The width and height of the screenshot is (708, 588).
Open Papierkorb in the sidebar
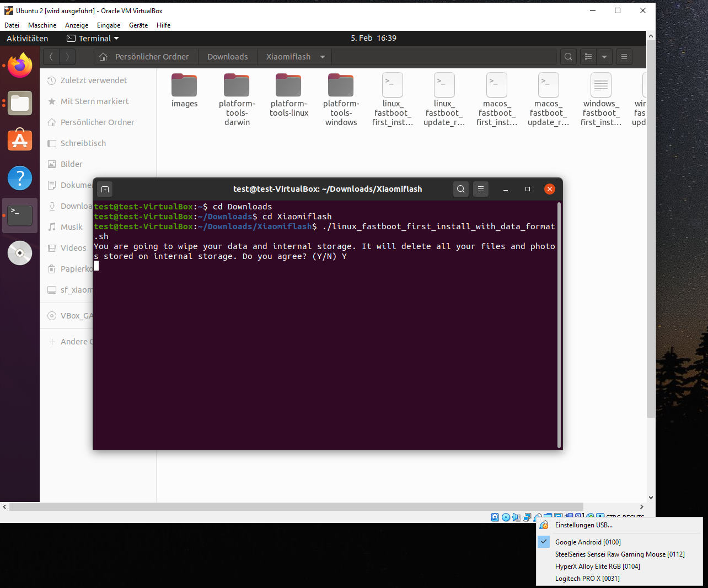pyautogui.click(x=67, y=269)
